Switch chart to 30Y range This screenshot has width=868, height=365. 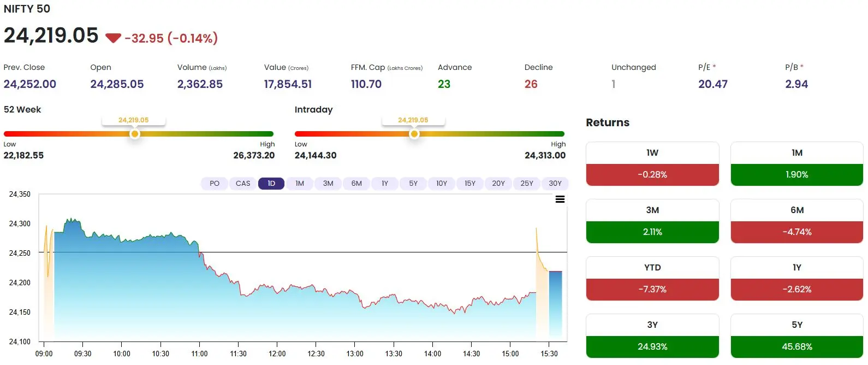point(555,183)
